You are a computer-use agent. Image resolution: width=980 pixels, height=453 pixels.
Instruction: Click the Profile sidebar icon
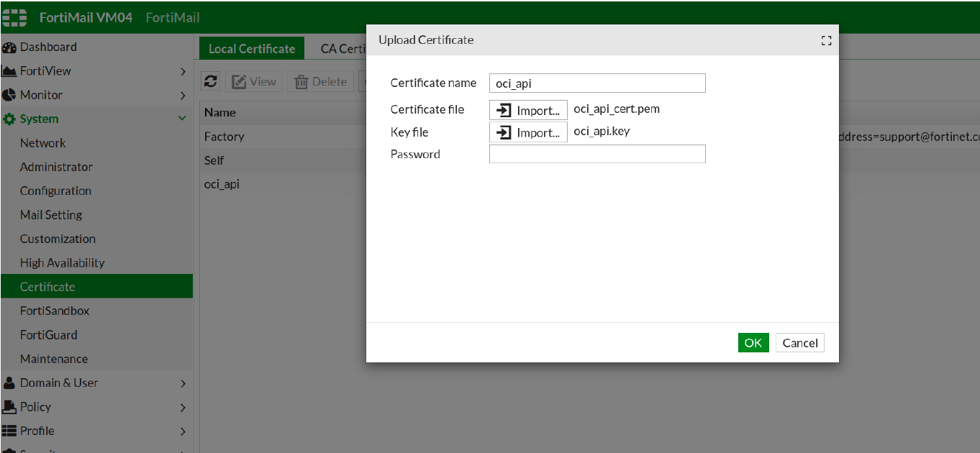(9, 431)
